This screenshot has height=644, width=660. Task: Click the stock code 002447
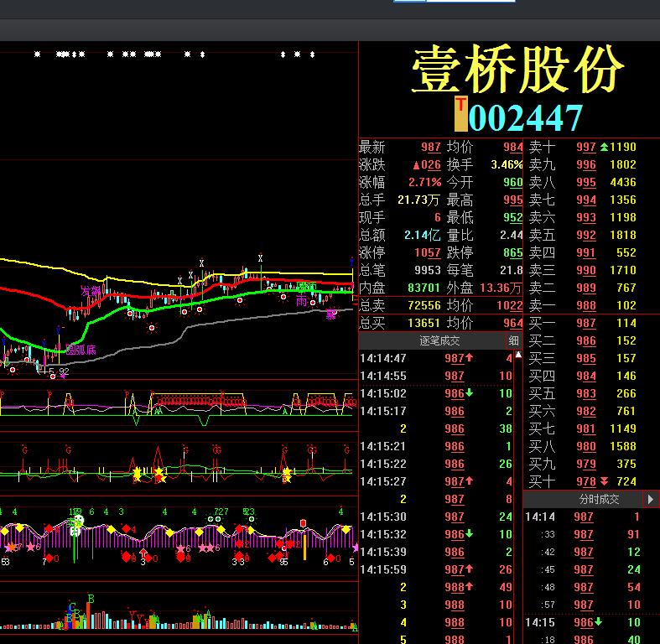click(x=525, y=118)
